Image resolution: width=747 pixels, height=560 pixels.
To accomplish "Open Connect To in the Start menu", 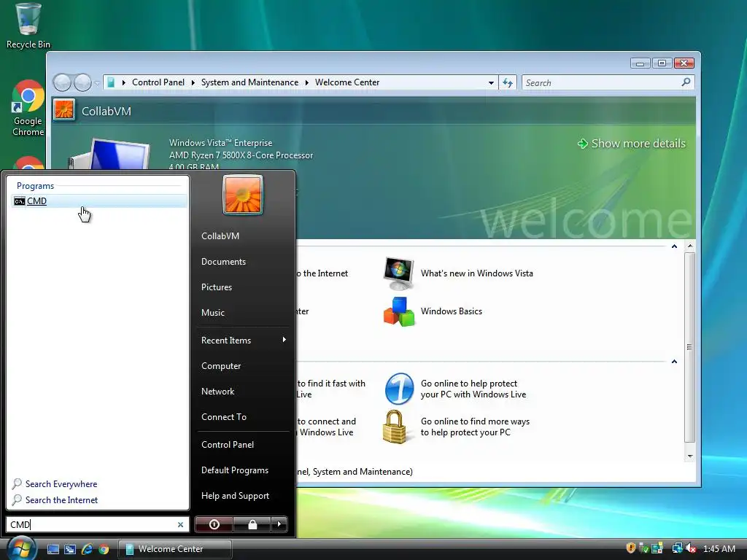I will [223, 416].
